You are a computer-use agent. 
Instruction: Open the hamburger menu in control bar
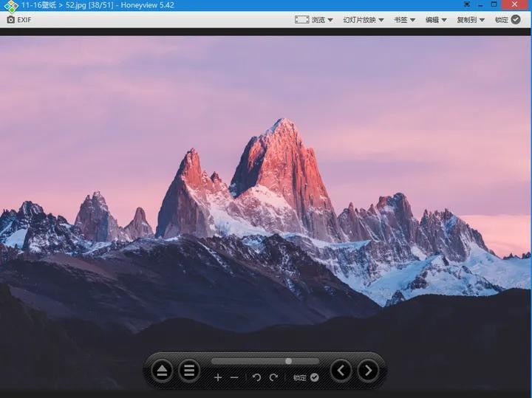click(189, 371)
